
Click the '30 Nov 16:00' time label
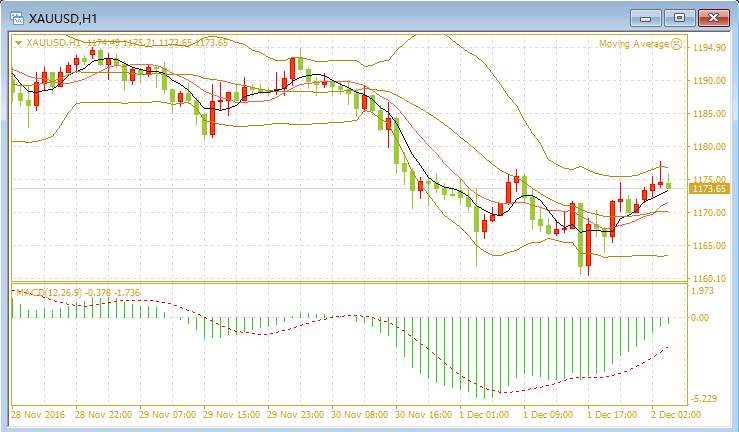tap(424, 415)
